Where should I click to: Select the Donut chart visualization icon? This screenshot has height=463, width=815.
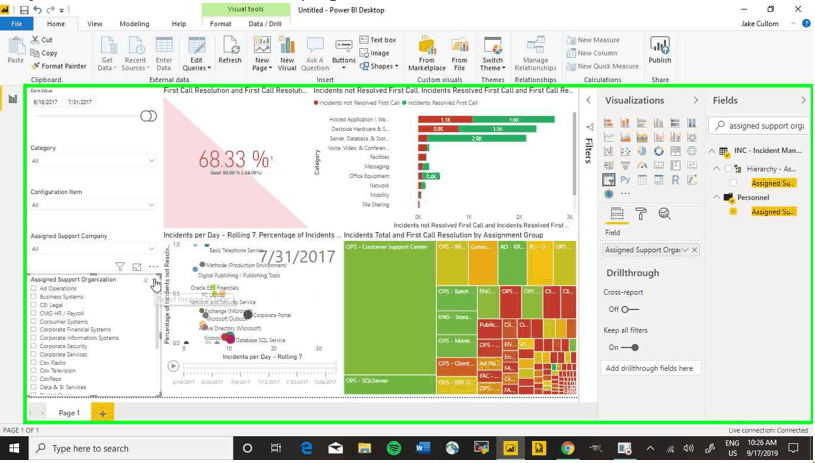pos(659,151)
